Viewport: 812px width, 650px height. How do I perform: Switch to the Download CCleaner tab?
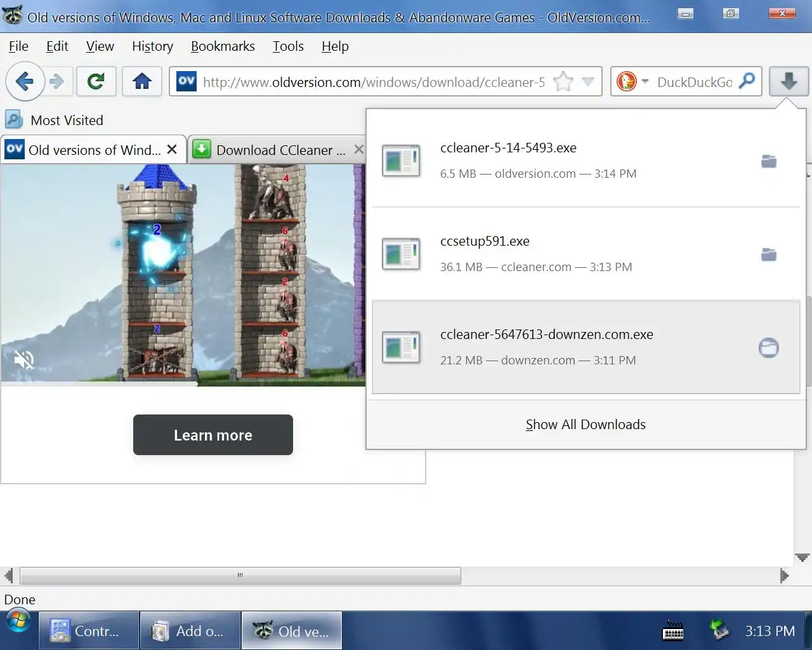click(277, 150)
